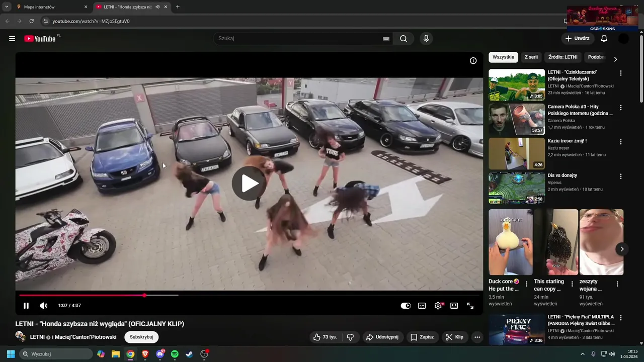Toggle the autoplay switch in player
Viewport: 644px width, 362px height.
tap(406, 306)
